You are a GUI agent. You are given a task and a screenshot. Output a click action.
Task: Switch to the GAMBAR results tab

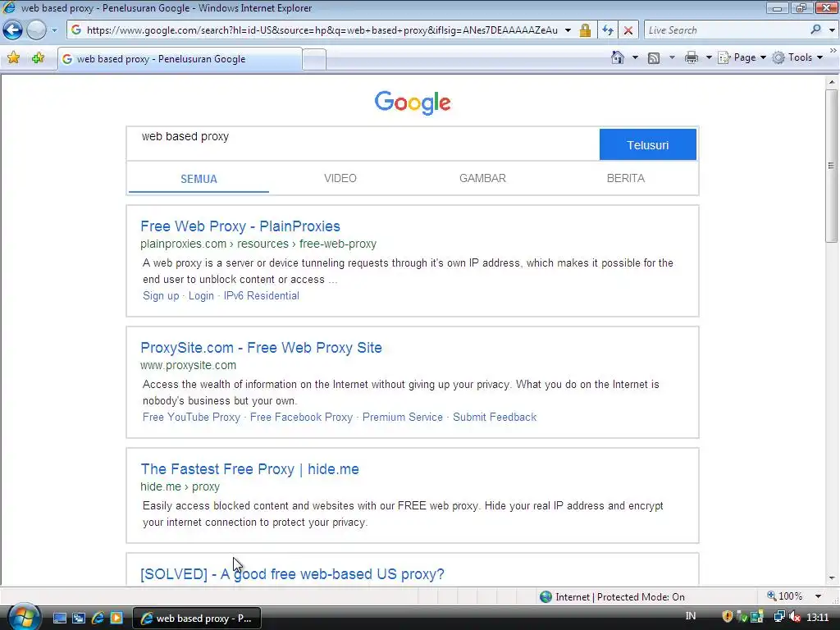[x=482, y=178]
